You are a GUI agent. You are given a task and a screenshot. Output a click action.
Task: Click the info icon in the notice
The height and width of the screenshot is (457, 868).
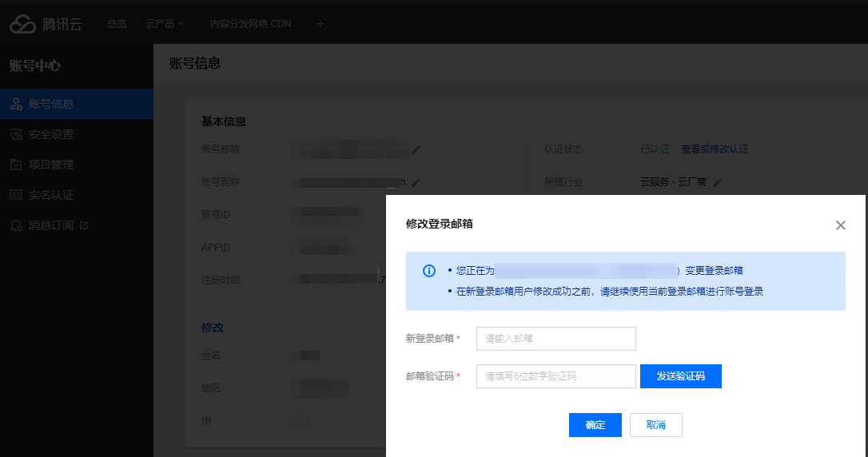coord(429,271)
